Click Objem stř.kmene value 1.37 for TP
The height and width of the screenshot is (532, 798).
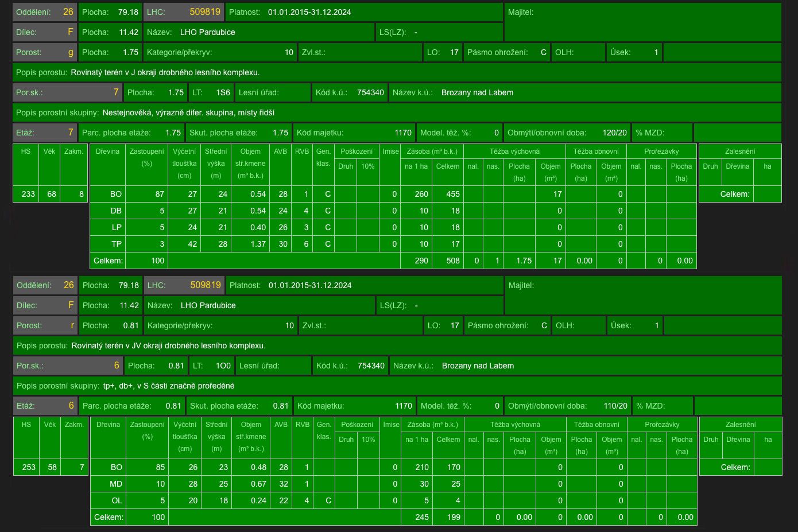pyautogui.click(x=258, y=244)
